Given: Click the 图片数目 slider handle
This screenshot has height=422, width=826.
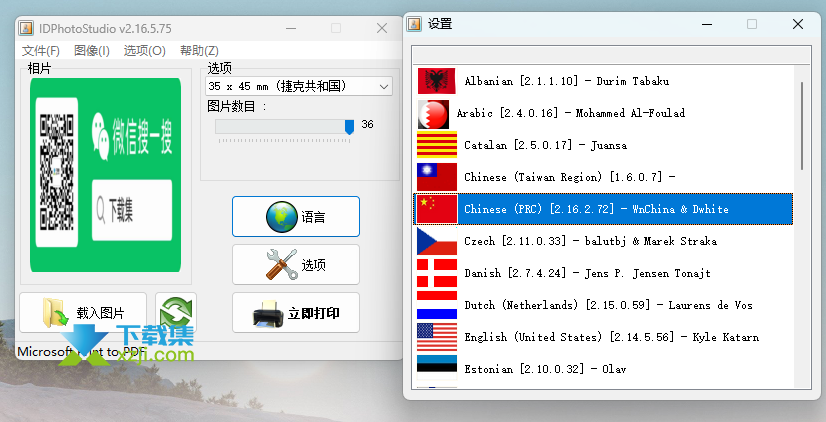Looking at the screenshot, I should (349, 126).
